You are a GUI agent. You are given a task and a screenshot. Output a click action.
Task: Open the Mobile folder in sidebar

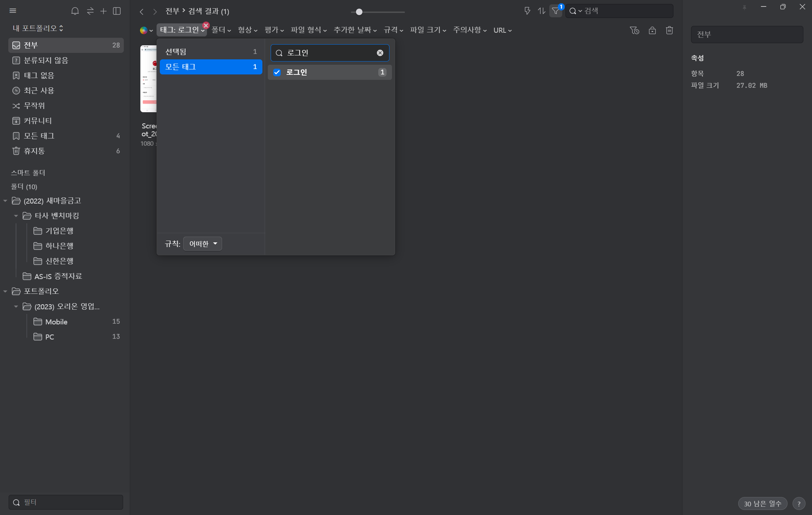coord(57,322)
